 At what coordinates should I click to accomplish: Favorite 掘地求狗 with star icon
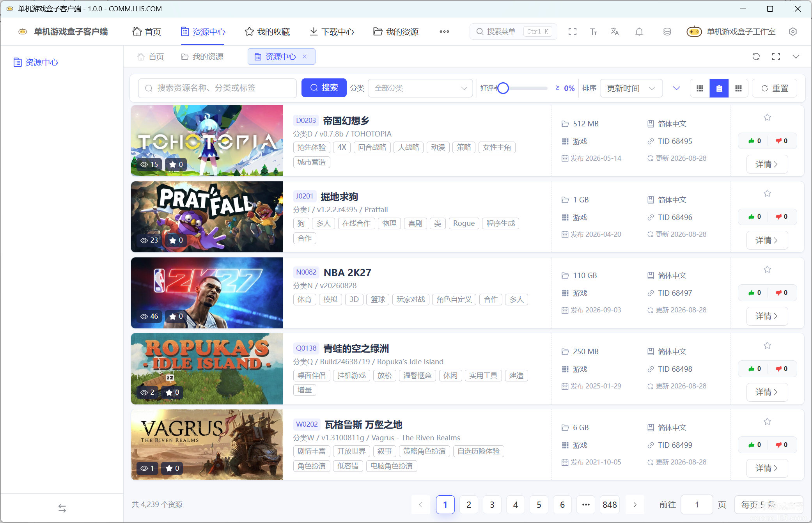pos(767,193)
